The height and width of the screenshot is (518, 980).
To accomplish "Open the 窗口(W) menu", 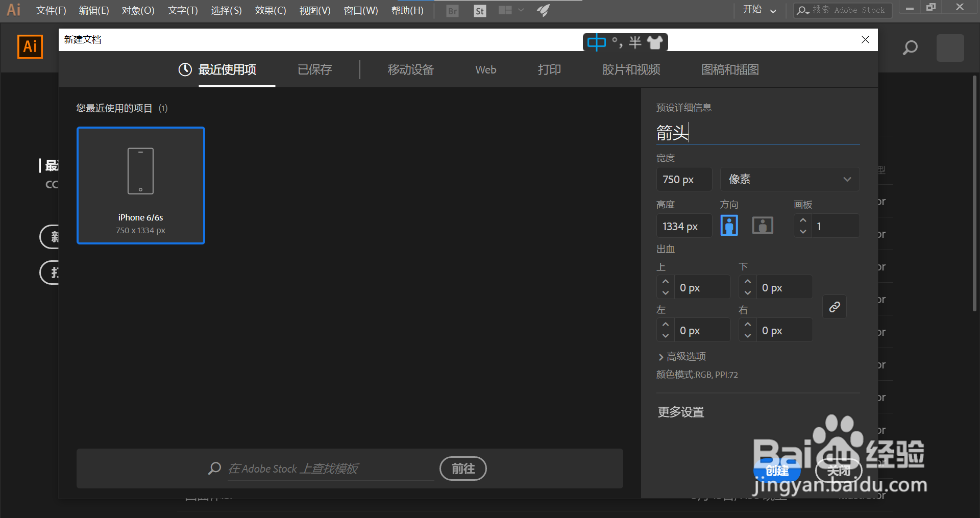I will click(x=361, y=11).
